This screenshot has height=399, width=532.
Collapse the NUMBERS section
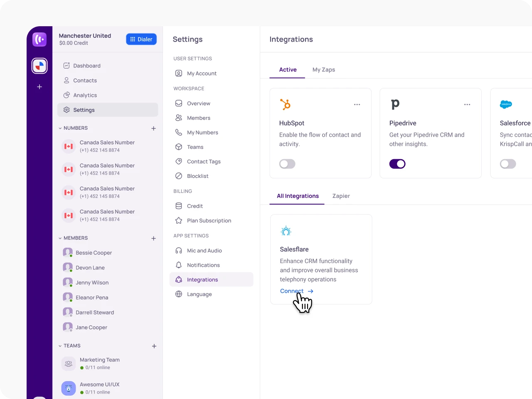(60, 128)
